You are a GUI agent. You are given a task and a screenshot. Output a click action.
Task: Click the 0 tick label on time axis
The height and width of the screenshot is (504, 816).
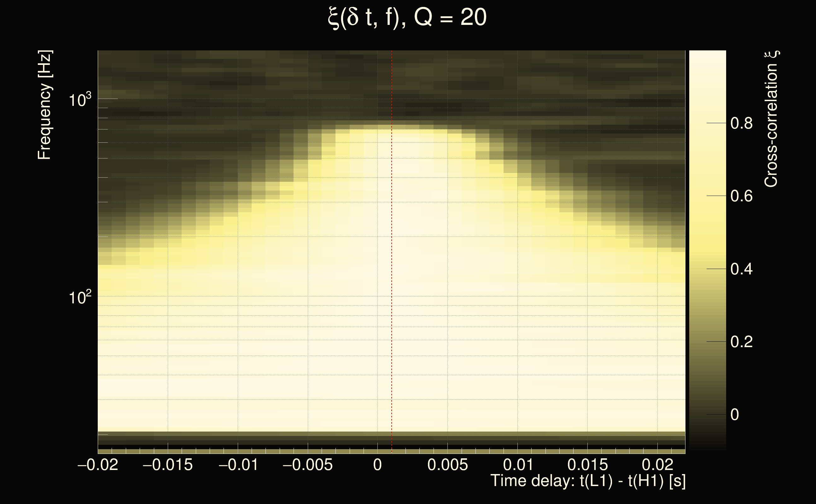[x=377, y=465]
